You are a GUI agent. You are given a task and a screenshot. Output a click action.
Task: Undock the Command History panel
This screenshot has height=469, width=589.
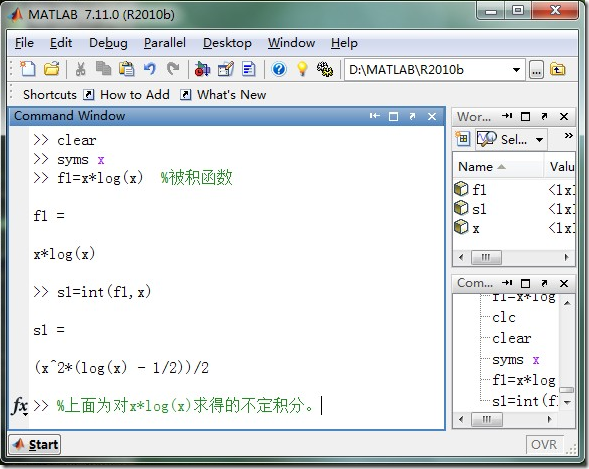point(544,283)
